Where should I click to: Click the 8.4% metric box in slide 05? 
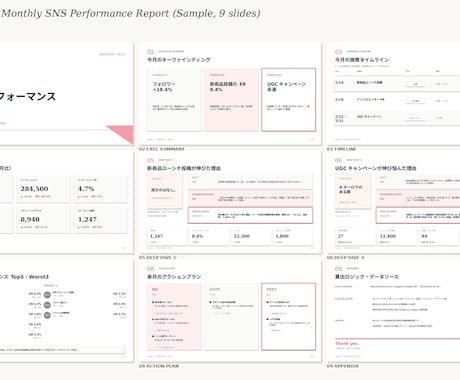[x=210, y=237]
